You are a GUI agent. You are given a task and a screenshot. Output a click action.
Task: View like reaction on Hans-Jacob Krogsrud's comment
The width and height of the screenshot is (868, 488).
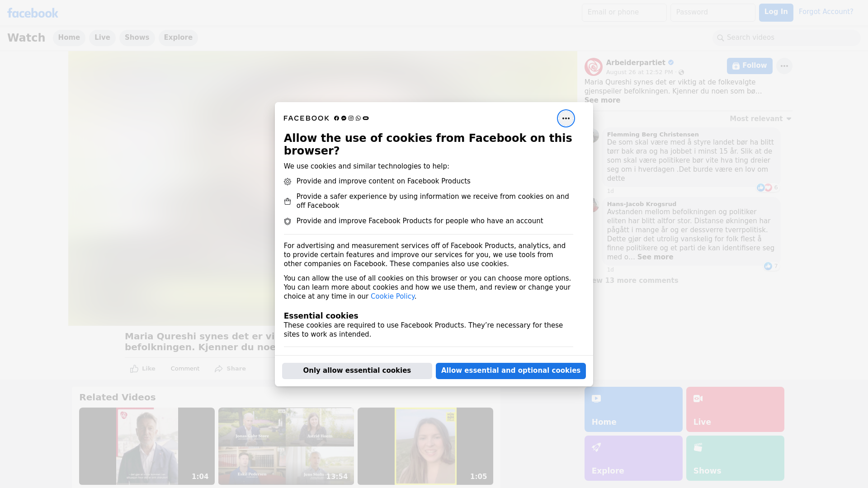click(771, 266)
